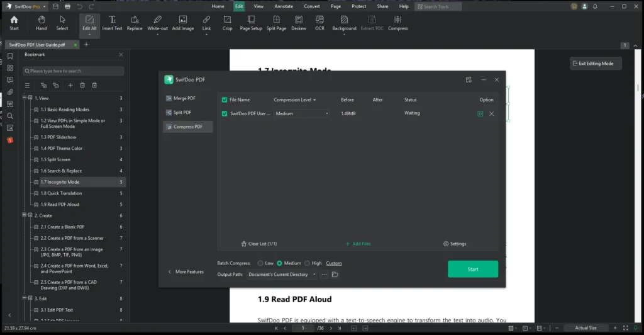Open Page Setup
The width and height of the screenshot is (644, 335).
click(251, 23)
